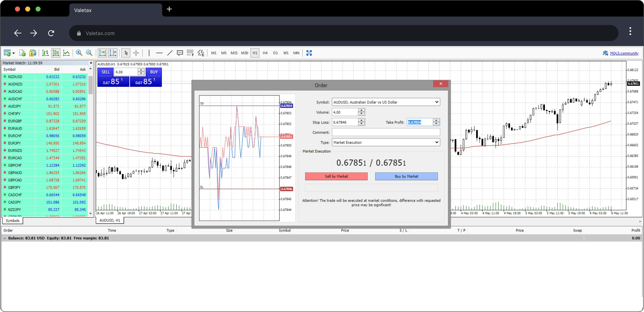Select the crosshair tool

(x=136, y=53)
